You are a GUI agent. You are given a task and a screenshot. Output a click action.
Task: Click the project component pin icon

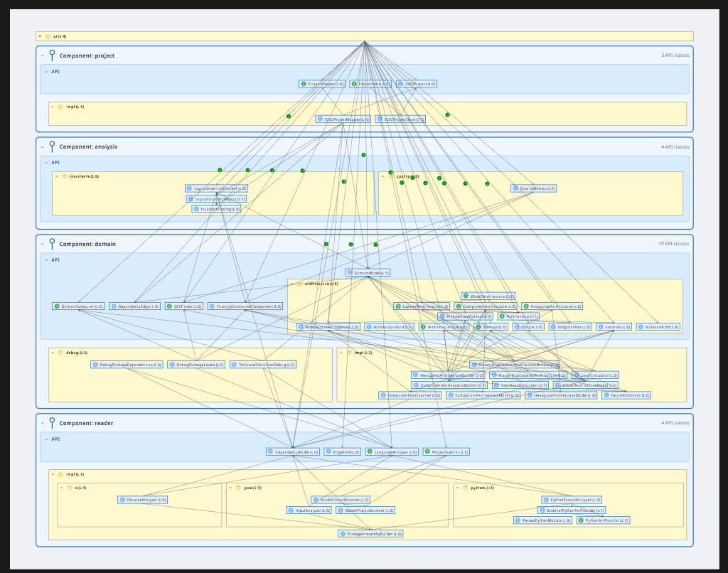pos(52,55)
